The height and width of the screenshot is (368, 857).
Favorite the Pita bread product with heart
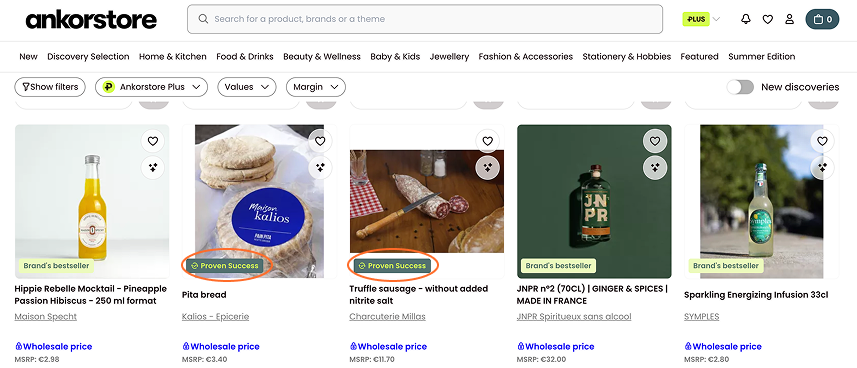[x=320, y=141]
